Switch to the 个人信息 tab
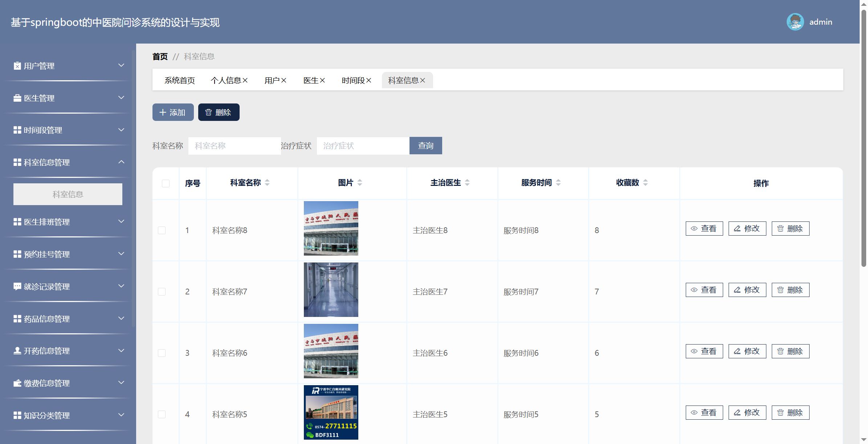This screenshot has width=868, height=444. pyautogui.click(x=226, y=80)
